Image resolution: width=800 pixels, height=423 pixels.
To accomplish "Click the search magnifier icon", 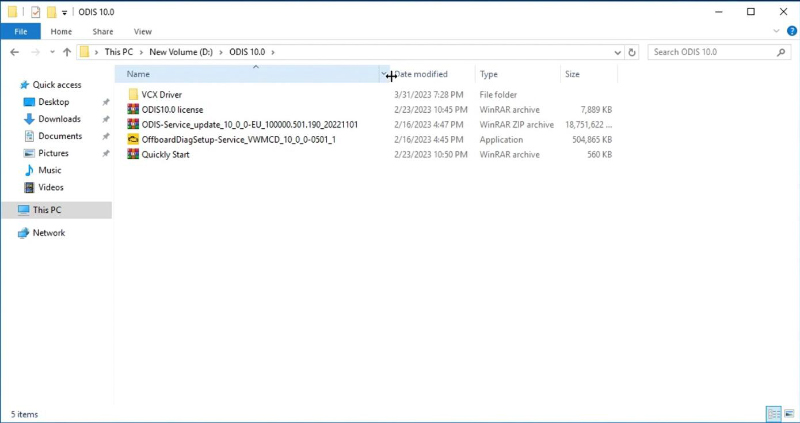I will [x=781, y=52].
